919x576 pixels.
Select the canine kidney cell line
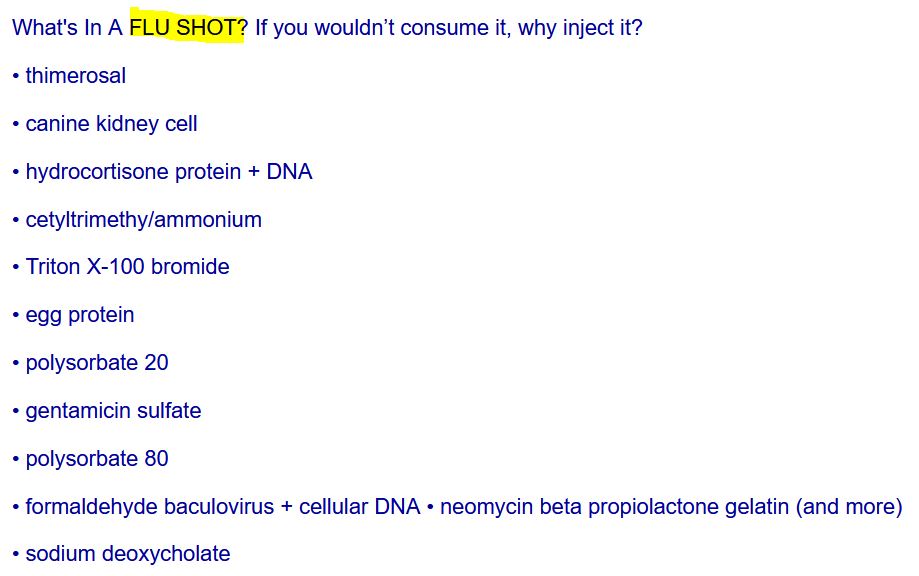pyautogui.click(x=111, y=124)
